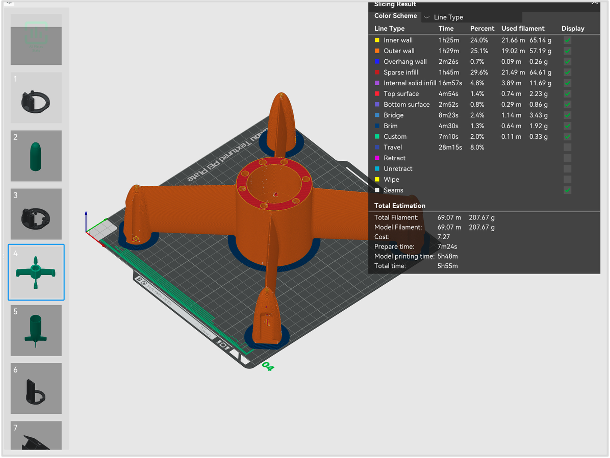
Task: Click the Prepare time value 7m24s
Action: (447, 246)
